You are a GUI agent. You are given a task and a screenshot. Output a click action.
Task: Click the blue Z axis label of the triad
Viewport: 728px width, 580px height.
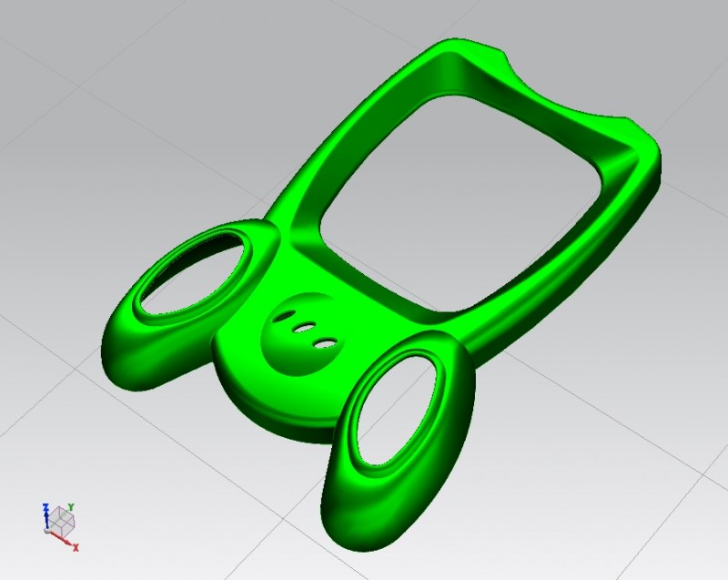tap(45, 506)
